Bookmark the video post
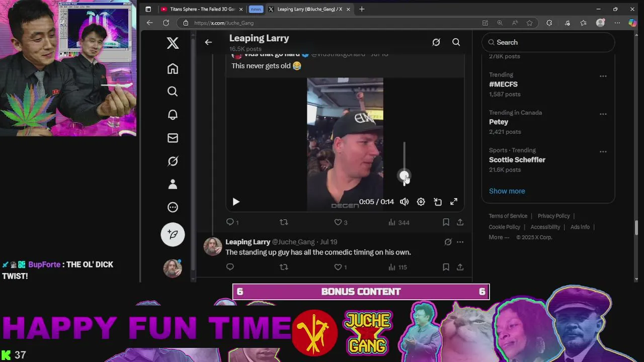The height and width of the screenshot is (362, 644). [446, 222]
